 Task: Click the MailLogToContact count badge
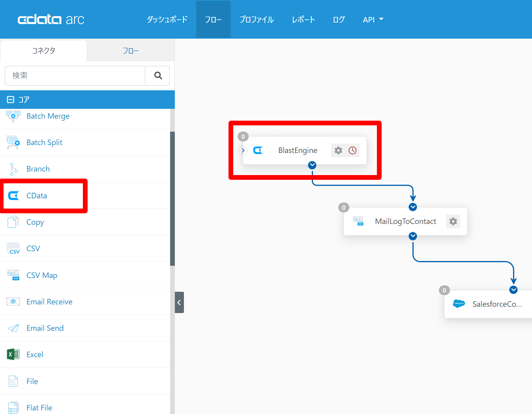point(344,208)
